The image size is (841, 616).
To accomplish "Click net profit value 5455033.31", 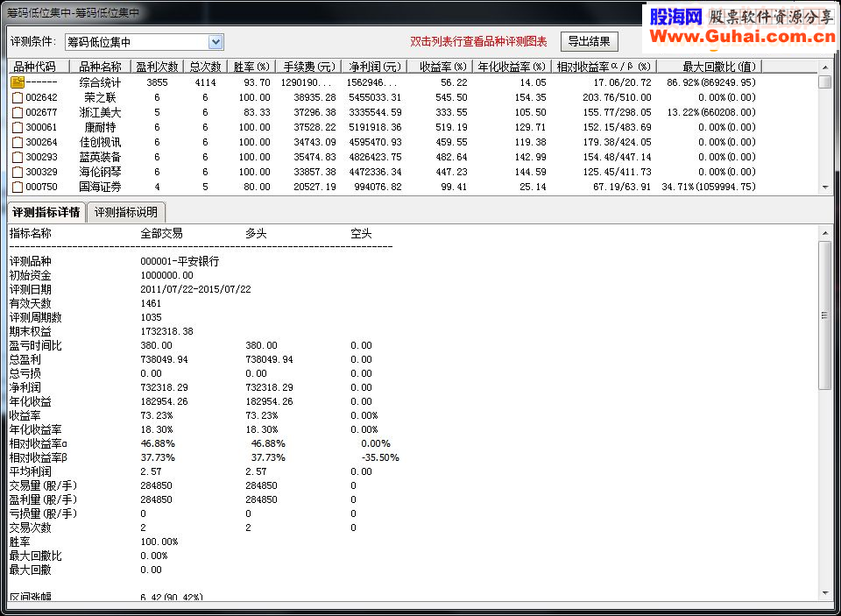I will (x=375, y=97).
